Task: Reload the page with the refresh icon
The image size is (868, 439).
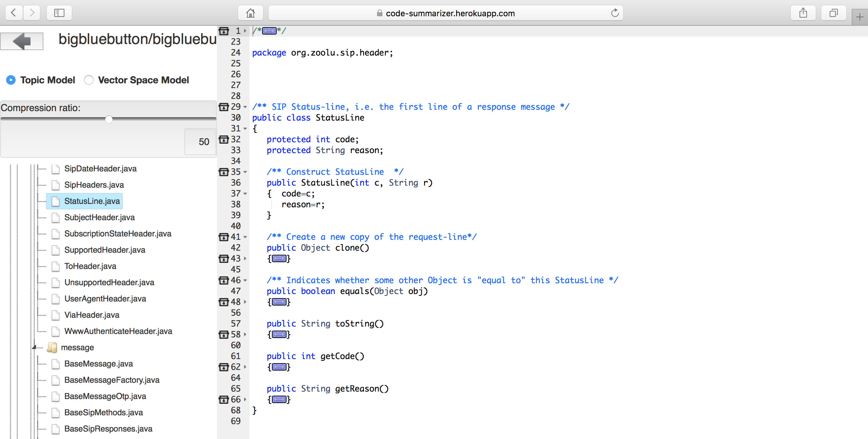Action: point(615,13)
